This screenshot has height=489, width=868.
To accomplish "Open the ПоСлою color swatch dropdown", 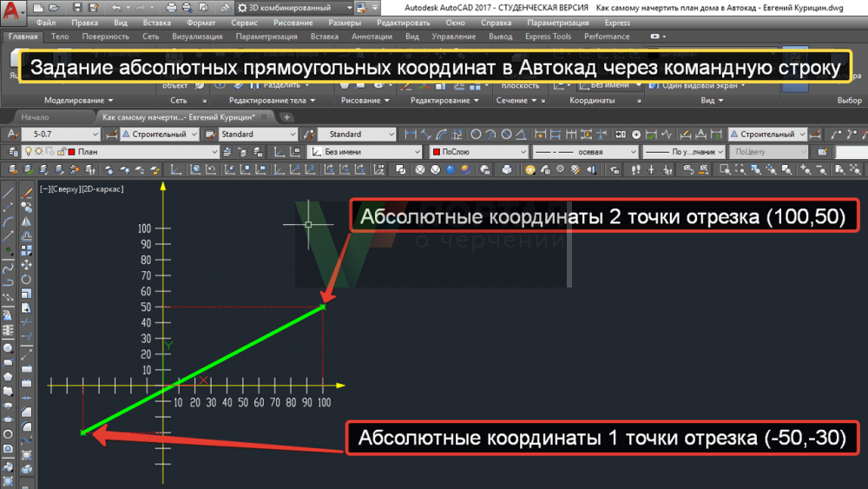I will tap(479, 151).
